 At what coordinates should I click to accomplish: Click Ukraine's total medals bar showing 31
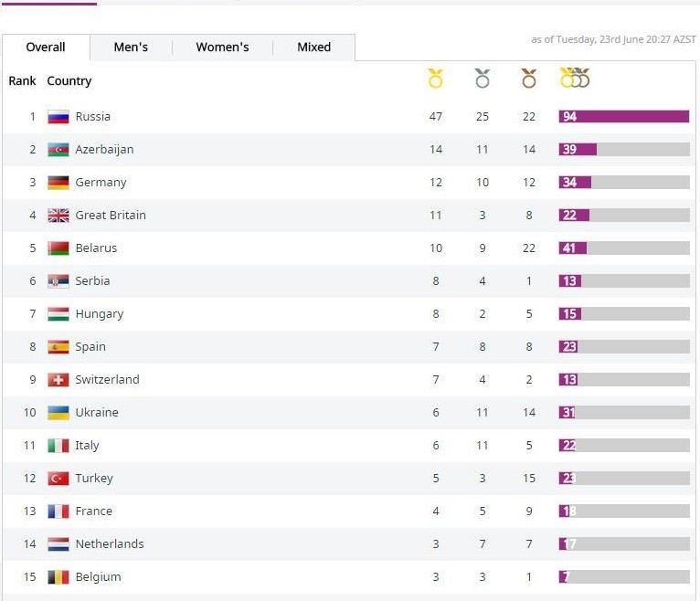(x=624, y=413)
